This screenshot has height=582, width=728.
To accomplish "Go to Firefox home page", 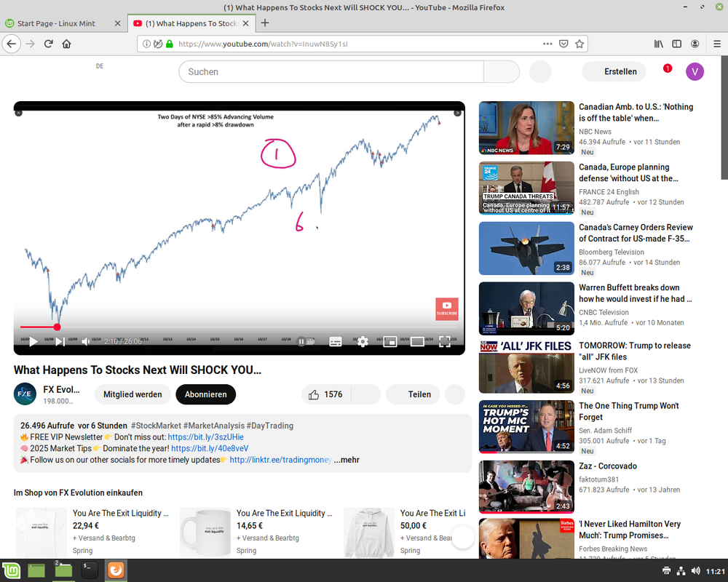I will [x=66, y=44].
